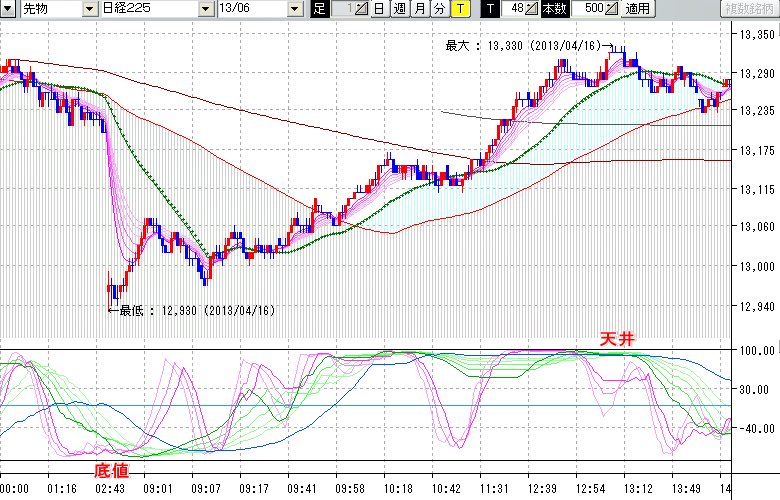The width and height of the screenshot is (780, 500).
Task: Click the 複数銘柄 multiple symbols button
Action: point(746,9)
